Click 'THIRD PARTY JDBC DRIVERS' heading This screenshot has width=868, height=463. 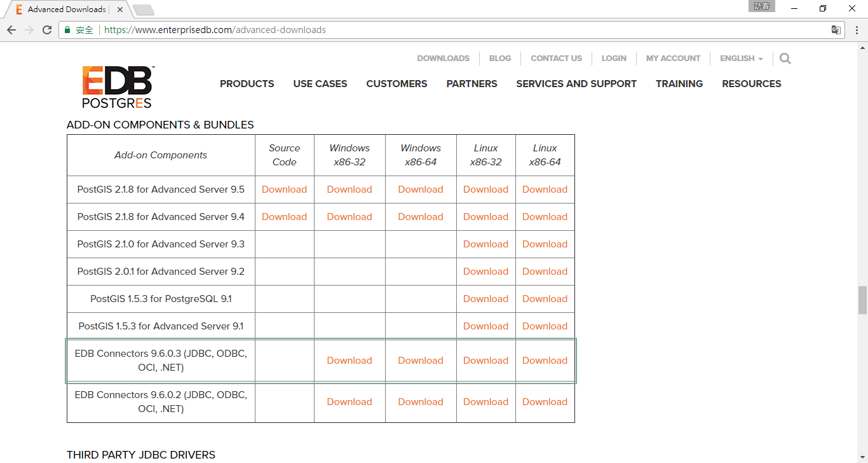click(141, 455)
